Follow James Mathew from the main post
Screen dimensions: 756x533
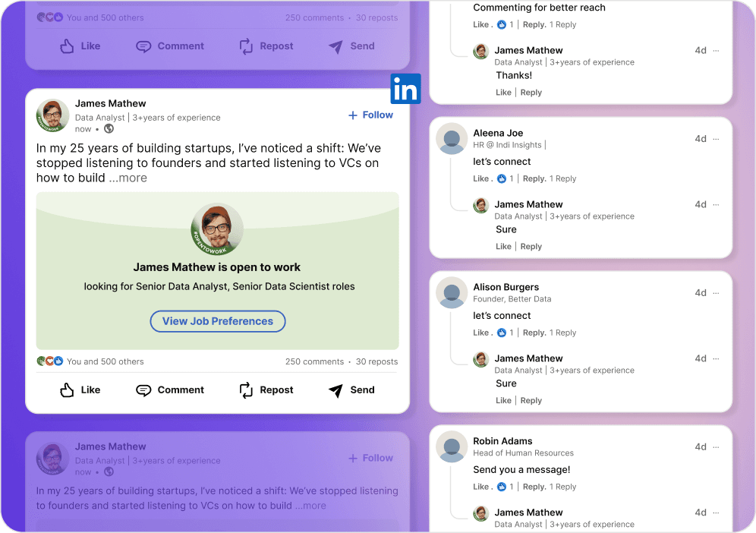(x=370, y=115)
